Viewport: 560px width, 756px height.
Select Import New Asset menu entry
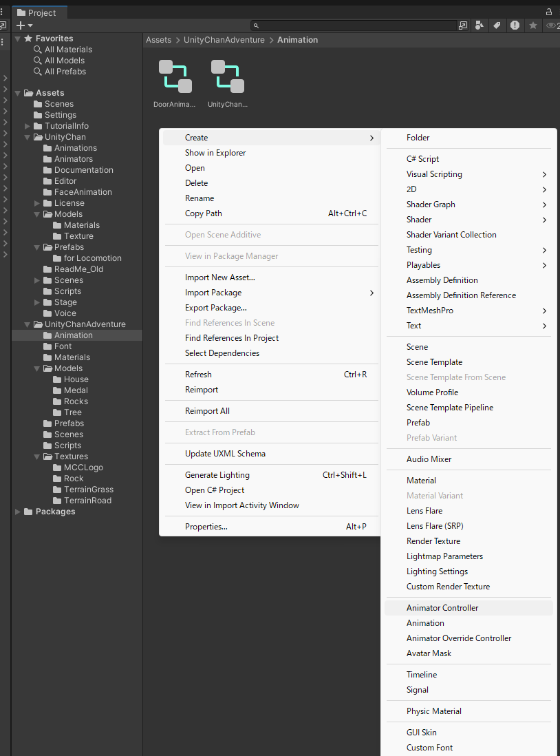coord(219,277)
